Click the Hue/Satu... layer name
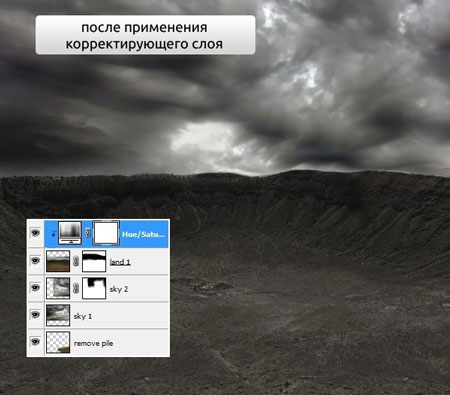The height and width of the screenshot is (395, 450). (143, 234)
